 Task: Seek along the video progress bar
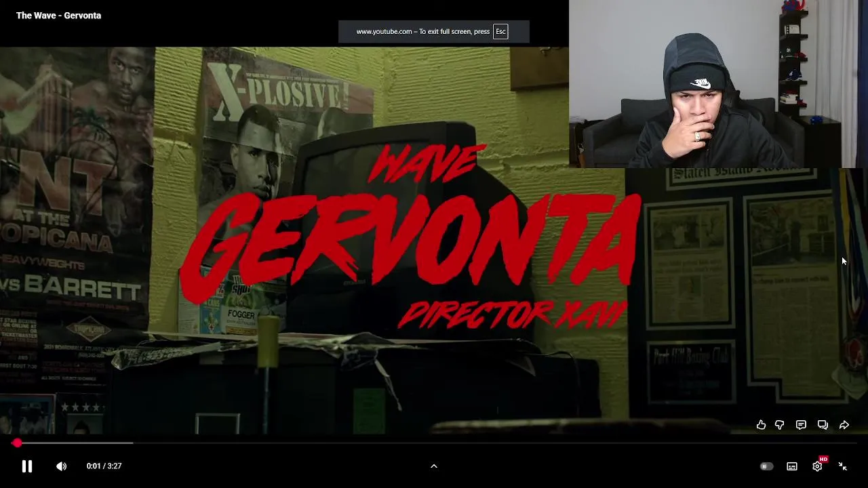click(434, 443)
